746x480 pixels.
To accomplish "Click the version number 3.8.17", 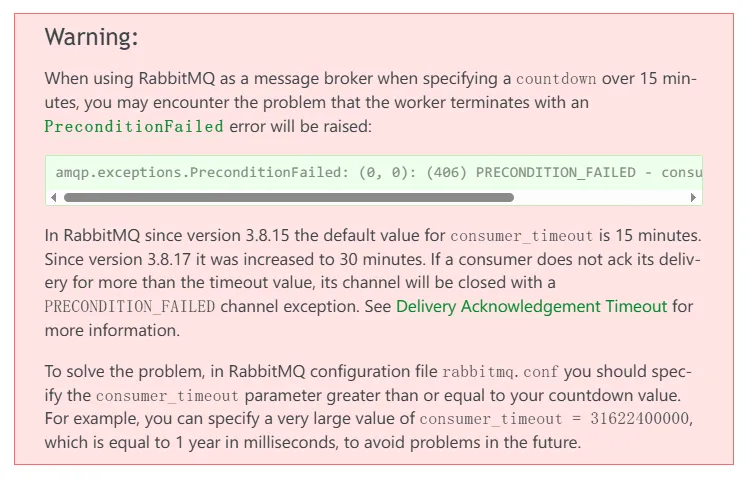I will click(x=169, y=259).
